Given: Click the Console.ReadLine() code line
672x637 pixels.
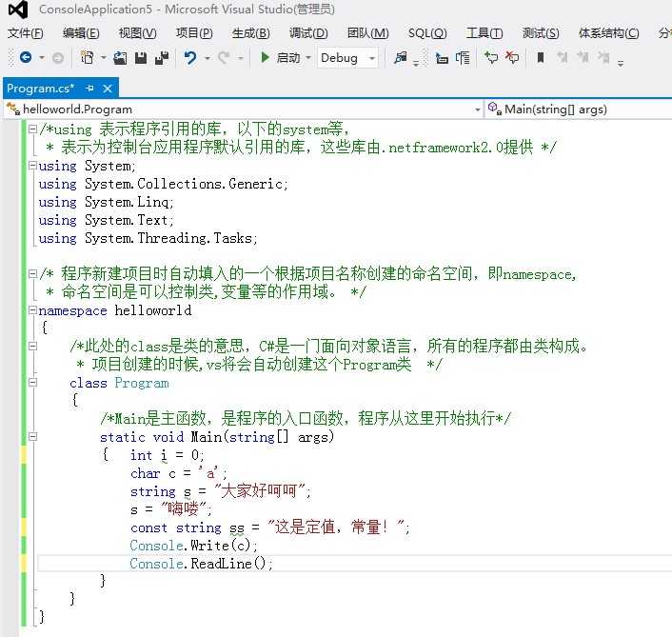Looking at the screenshot, I should coord(201,564).
